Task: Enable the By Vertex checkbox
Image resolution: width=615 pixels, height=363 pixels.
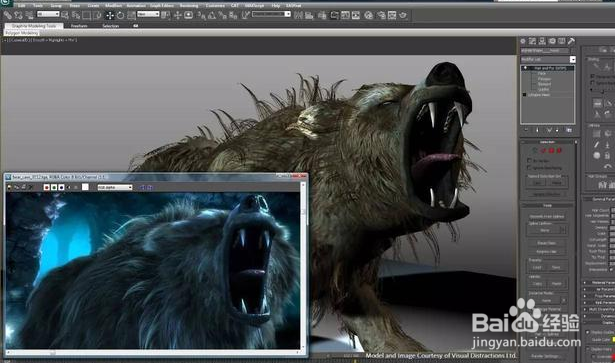Action: tap(529, 160)
